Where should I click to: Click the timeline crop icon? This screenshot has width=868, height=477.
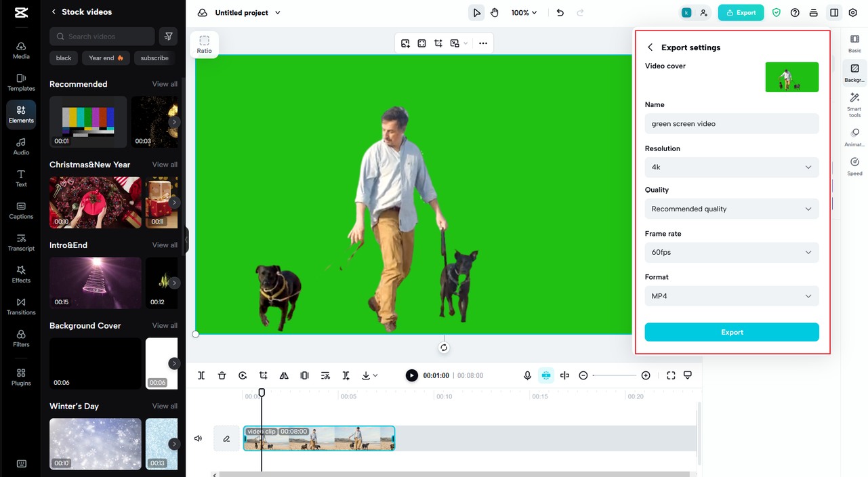click(263, 375)
